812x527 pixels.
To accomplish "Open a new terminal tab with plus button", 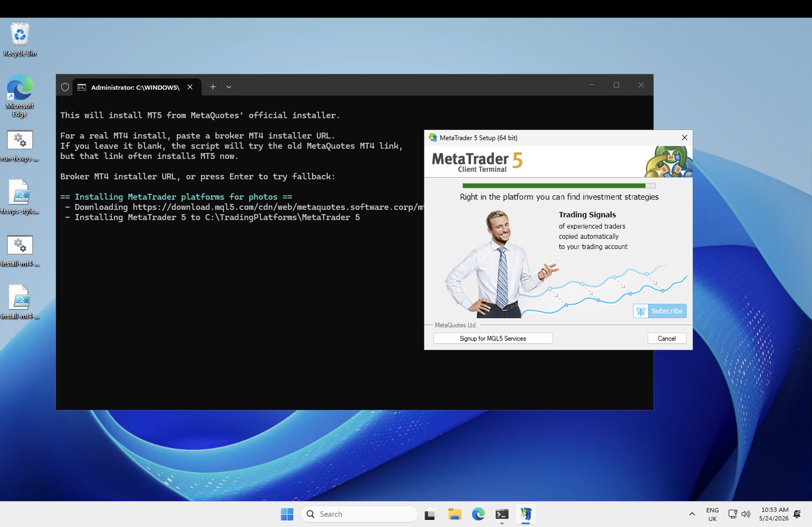I will [213, 87].
